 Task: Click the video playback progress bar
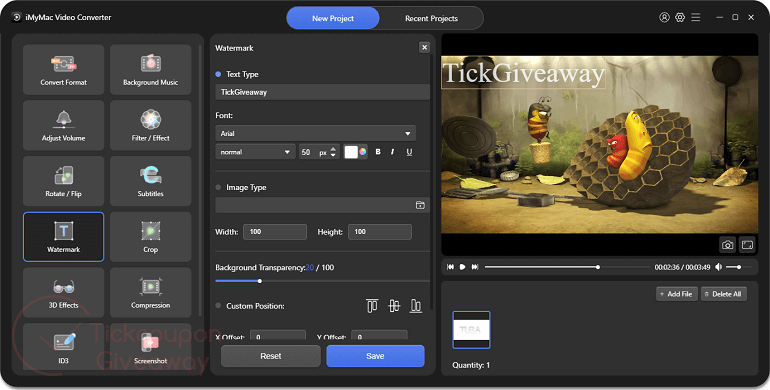[x=567, y=267]
